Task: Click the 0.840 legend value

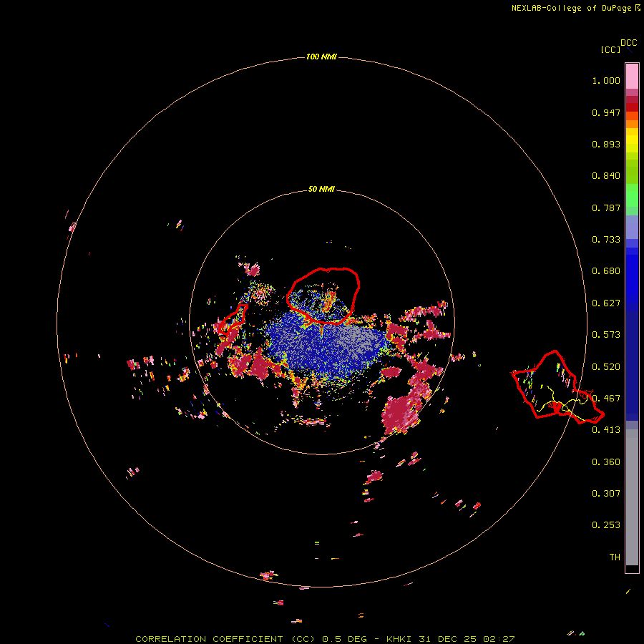Action: [606, 176]
